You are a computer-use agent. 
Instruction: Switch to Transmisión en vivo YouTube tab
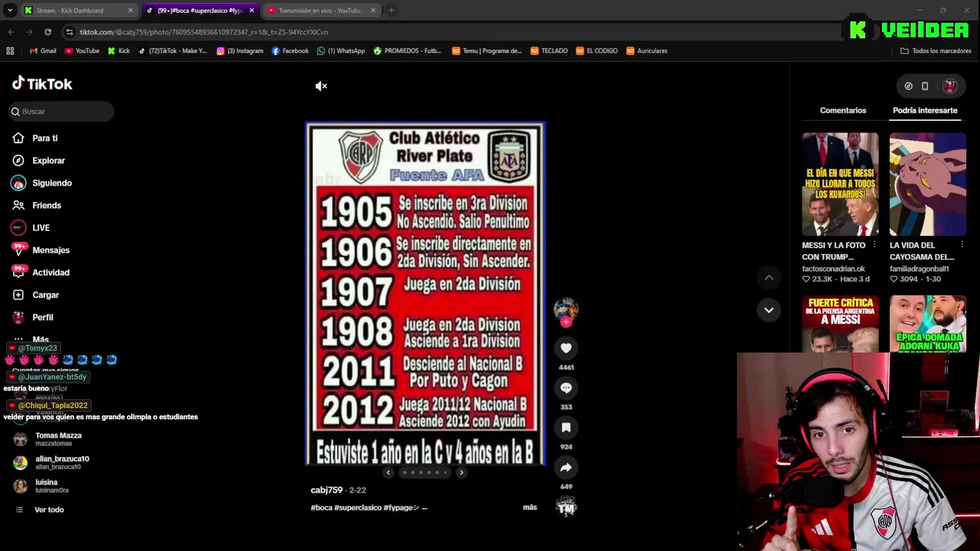tap(320, 11)
